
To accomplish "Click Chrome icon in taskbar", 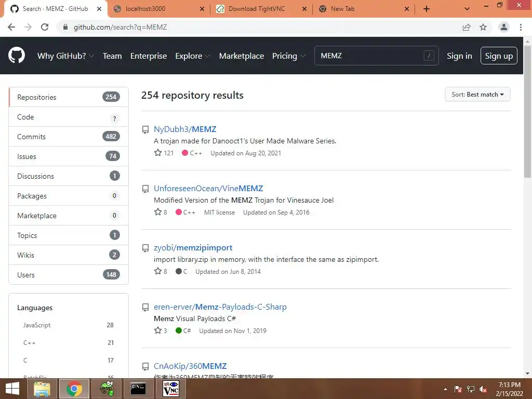I will tap(74, 389).
